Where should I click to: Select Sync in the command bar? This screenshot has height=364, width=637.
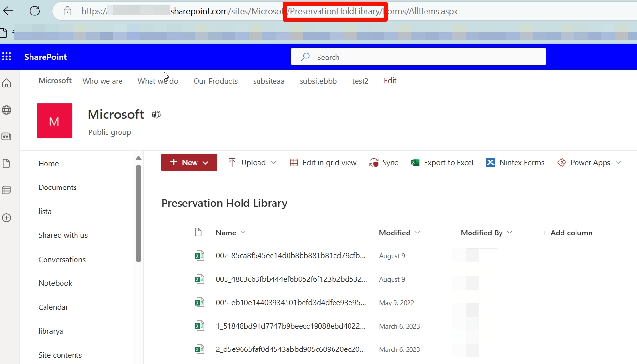[x=383, y=162]
